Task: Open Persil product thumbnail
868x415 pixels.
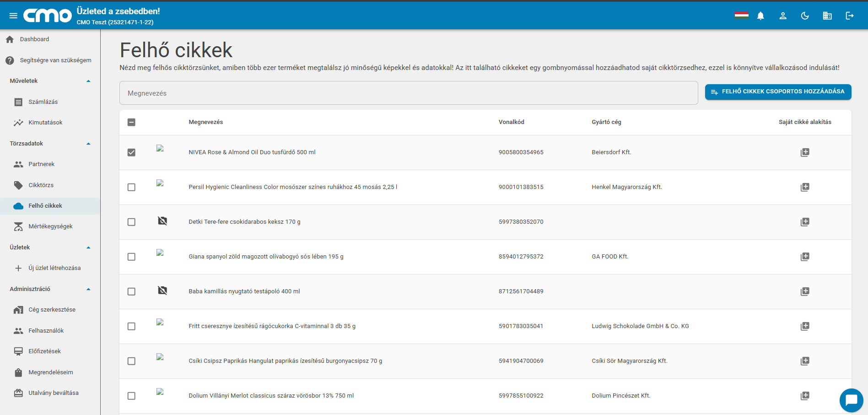Action: coord(160,183)
